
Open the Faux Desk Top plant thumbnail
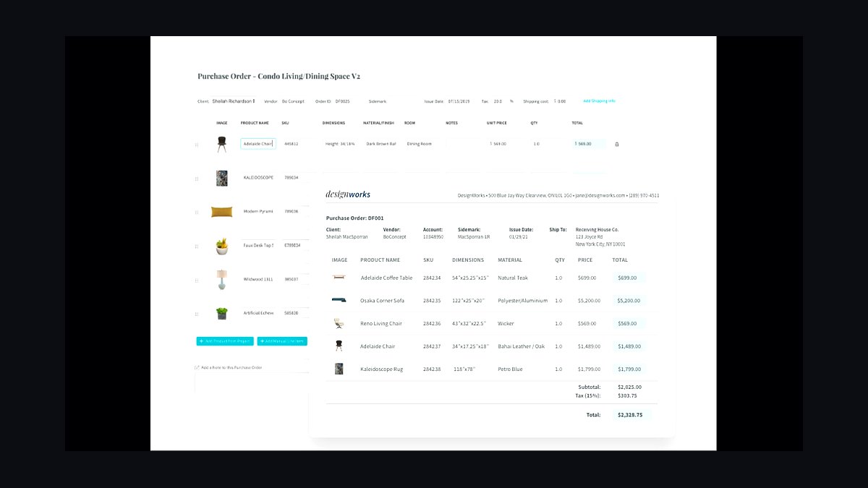pos(222,246)
